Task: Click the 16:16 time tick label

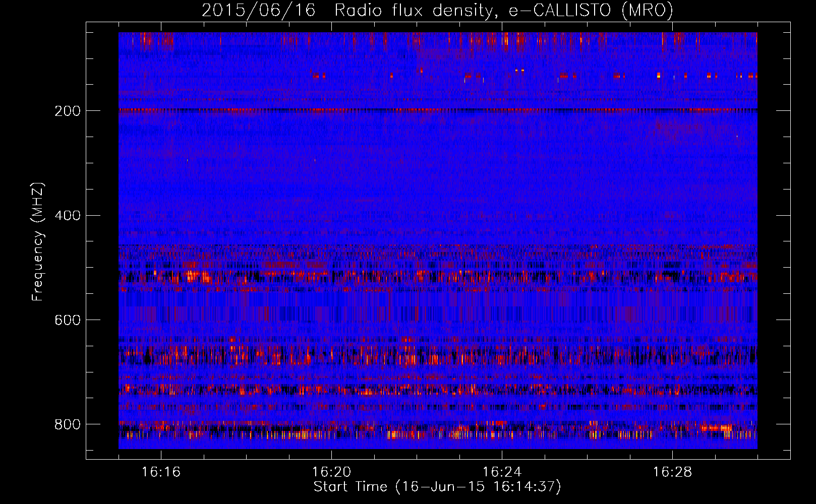Action: [x=161, y=472]
